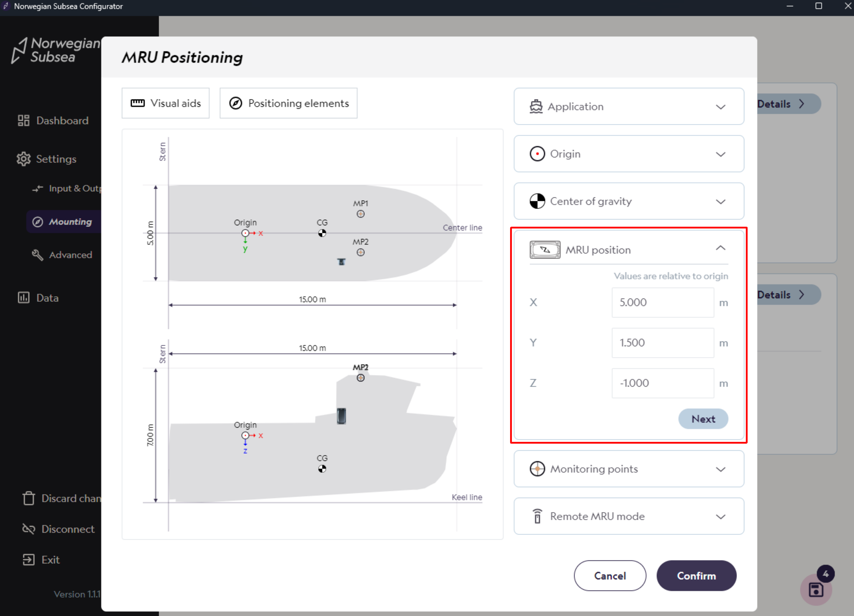This screenshot has height=616, width=854.
Task: Click the CG marker in side view
Action: (322, 469)
